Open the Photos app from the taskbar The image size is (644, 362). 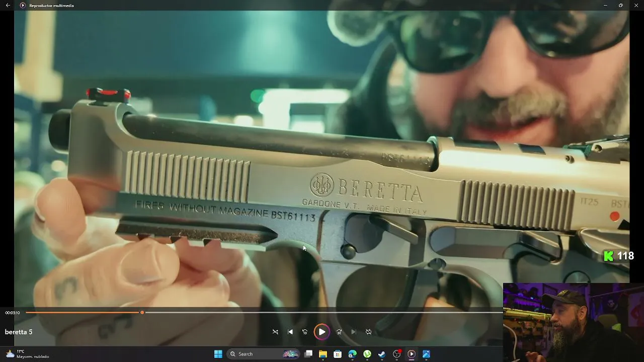click(426, 354)
